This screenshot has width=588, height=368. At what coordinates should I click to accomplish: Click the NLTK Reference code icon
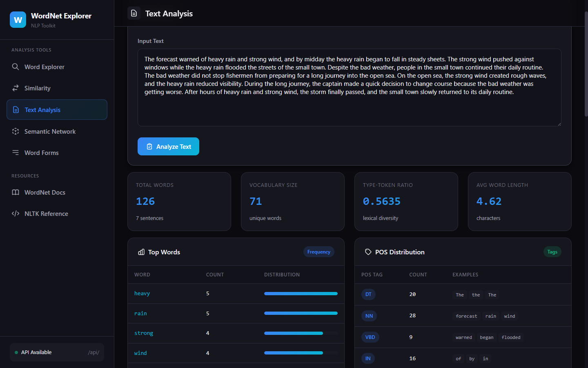pos(16,213)
